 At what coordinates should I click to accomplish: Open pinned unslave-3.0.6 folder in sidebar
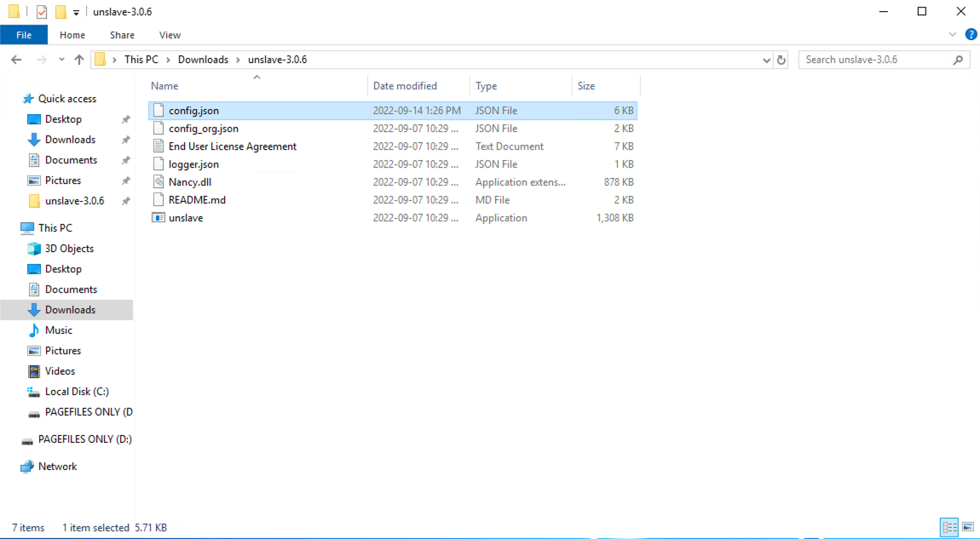74,201
